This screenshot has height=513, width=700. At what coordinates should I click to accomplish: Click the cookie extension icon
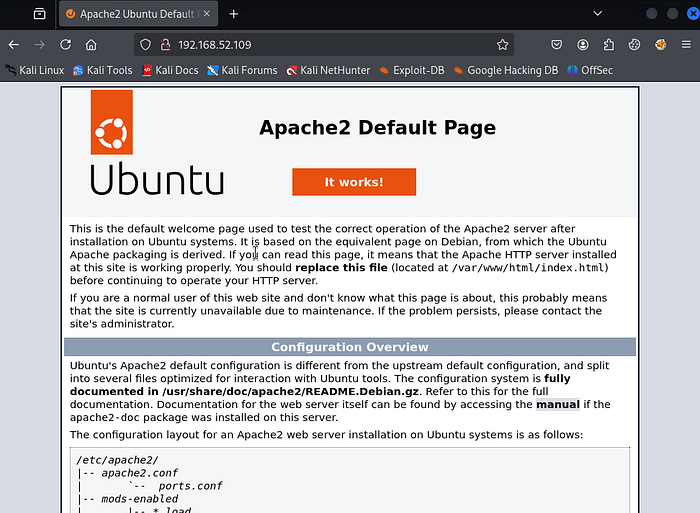pos(634,45)
